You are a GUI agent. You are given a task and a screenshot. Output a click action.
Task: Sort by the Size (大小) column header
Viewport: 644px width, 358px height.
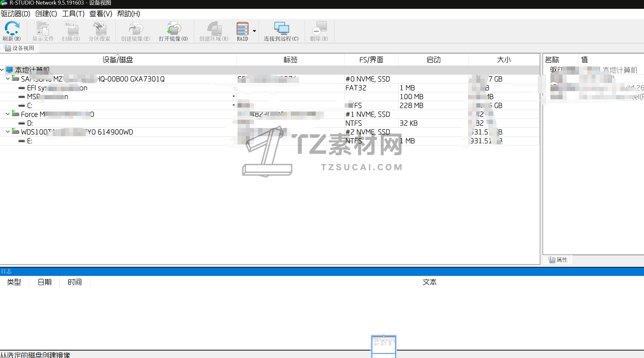point(504,60)
